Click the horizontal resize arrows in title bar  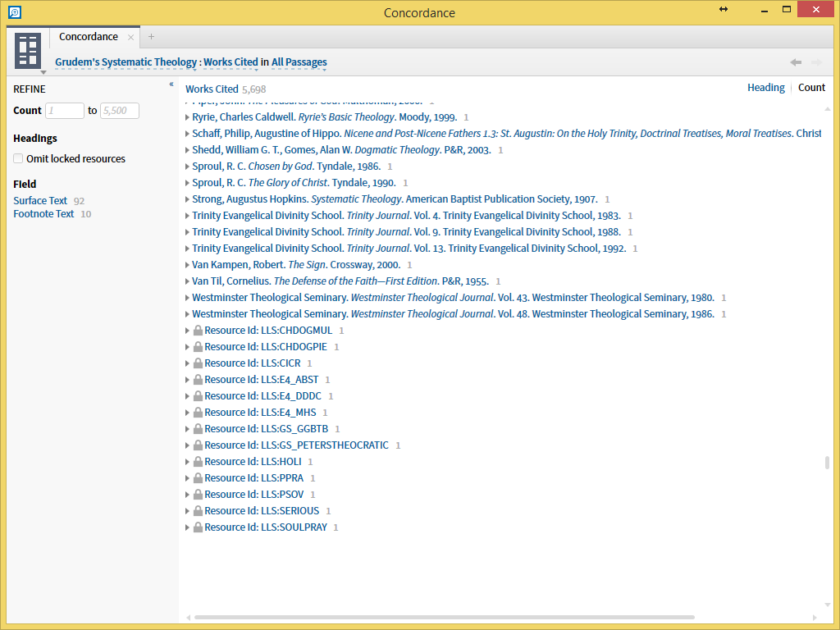pos(724,9)
